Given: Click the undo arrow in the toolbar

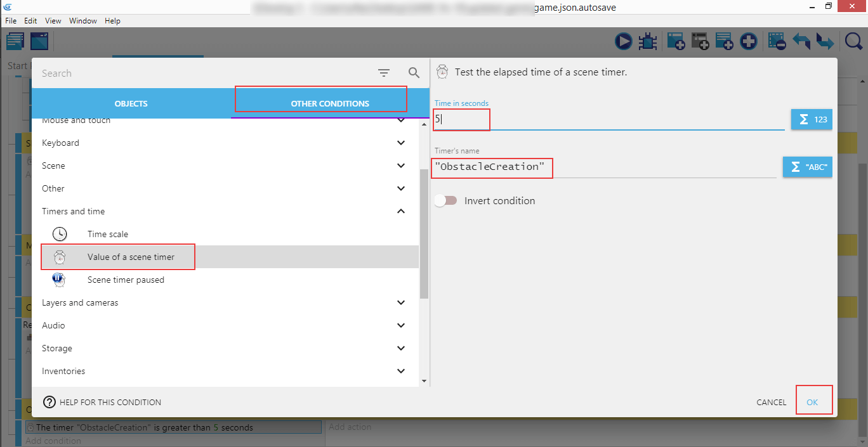Looking at the screenshot, I should click(x=801, y=42).
